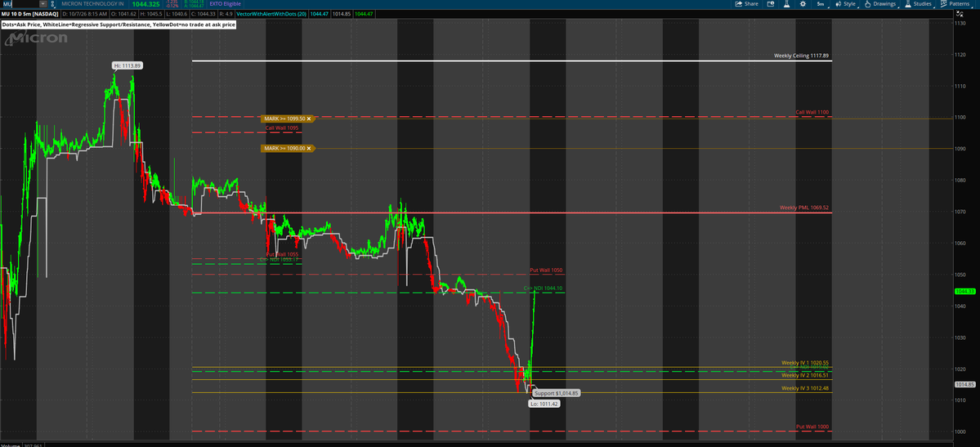Click the Support $1,014.85 bubble
This screenshot has height=447, width=980.
pos(557,393)
